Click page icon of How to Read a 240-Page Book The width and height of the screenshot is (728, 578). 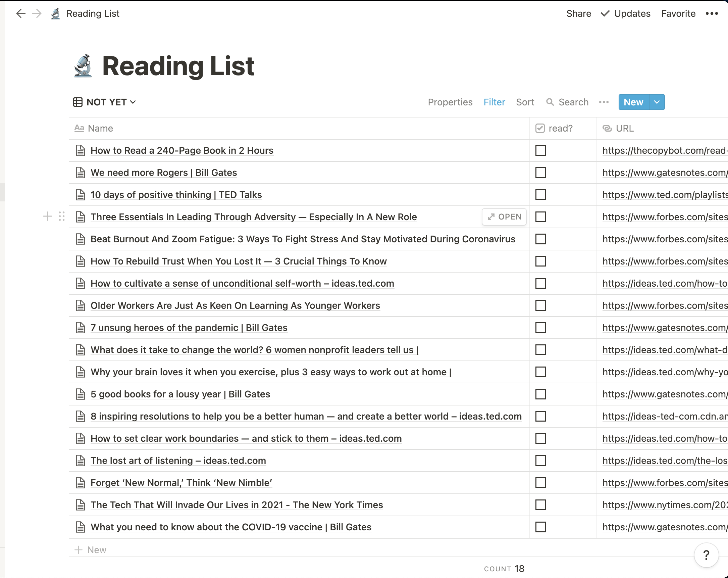[81, 150]
